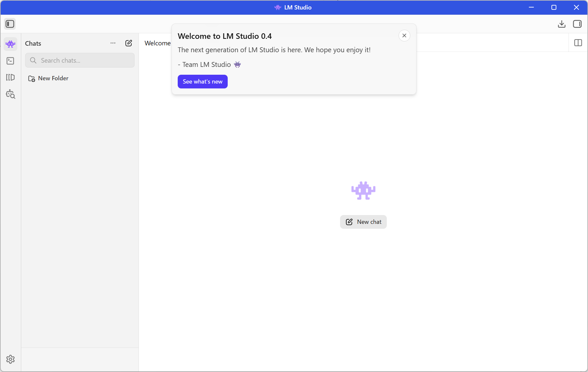This screenshot has width=588, height=372.
Task: Open settings with the gear icon
Action: [x=10, y=359]
